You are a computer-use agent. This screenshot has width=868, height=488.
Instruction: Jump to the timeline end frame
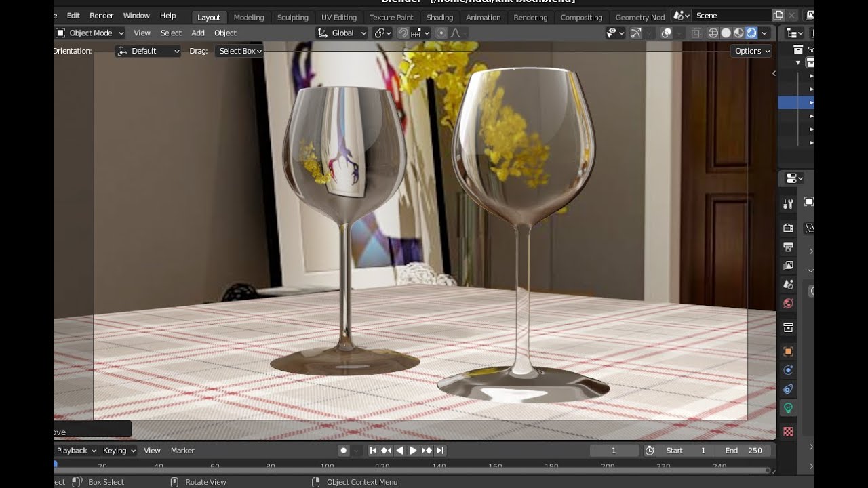coord(440,451)
